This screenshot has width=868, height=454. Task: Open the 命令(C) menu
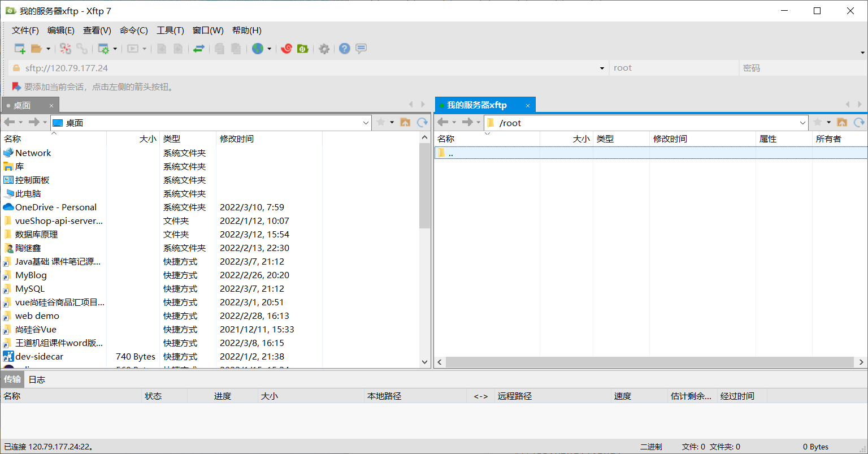click(134, 31)
